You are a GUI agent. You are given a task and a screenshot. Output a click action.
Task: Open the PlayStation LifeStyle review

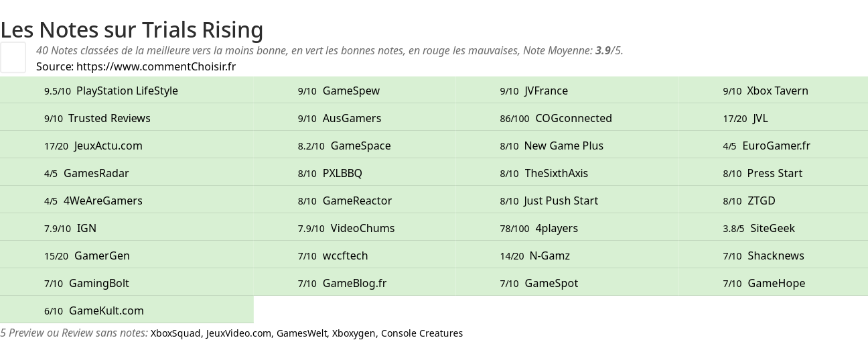(x=127, y=91)
